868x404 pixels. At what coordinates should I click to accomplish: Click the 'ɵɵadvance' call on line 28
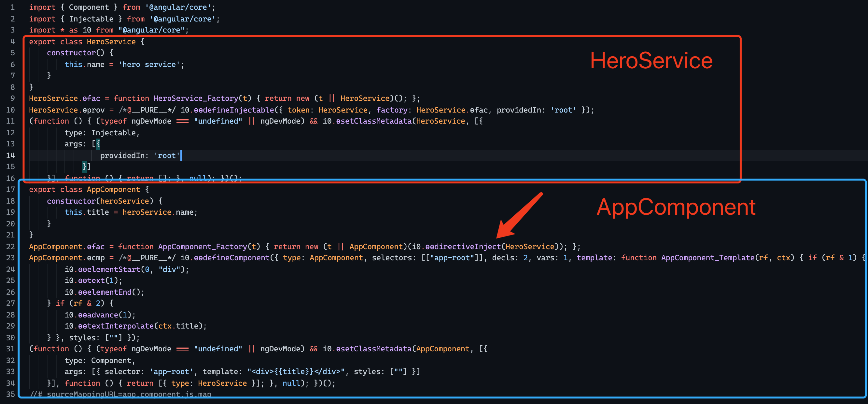pyautogui.click(x=98, y=315)
